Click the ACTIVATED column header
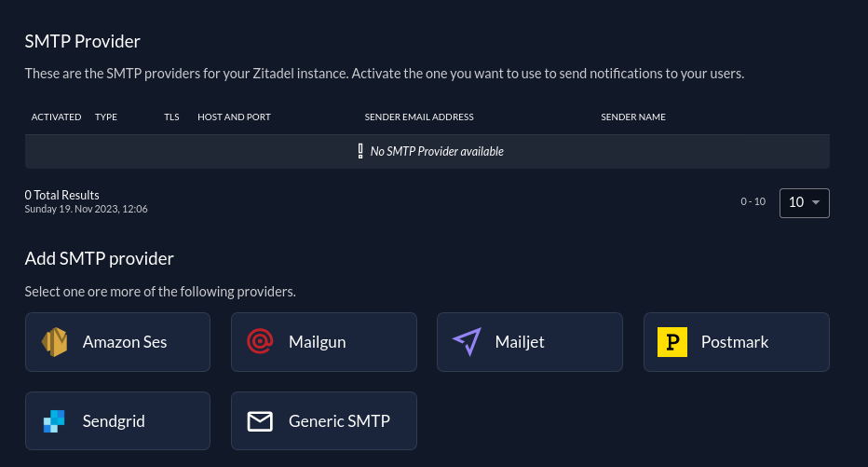This screenshot has width=868, height=467. tap(56, 117)
